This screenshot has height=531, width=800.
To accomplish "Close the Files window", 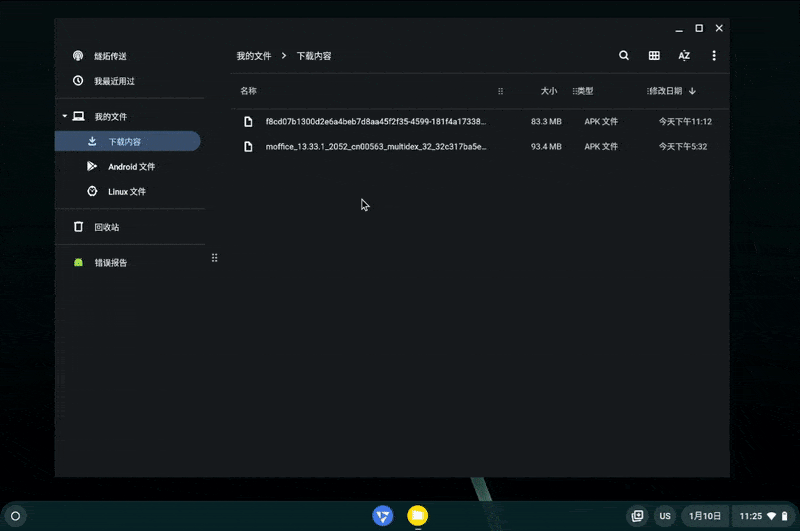I will point(719,29).
